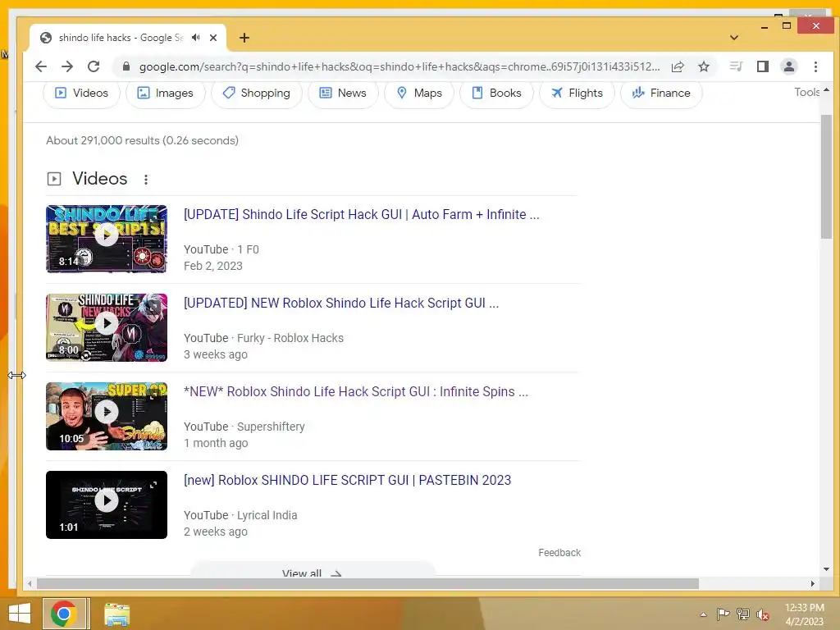Play the 1:01 Shindo Life Script thumbnail

[107, 504]
